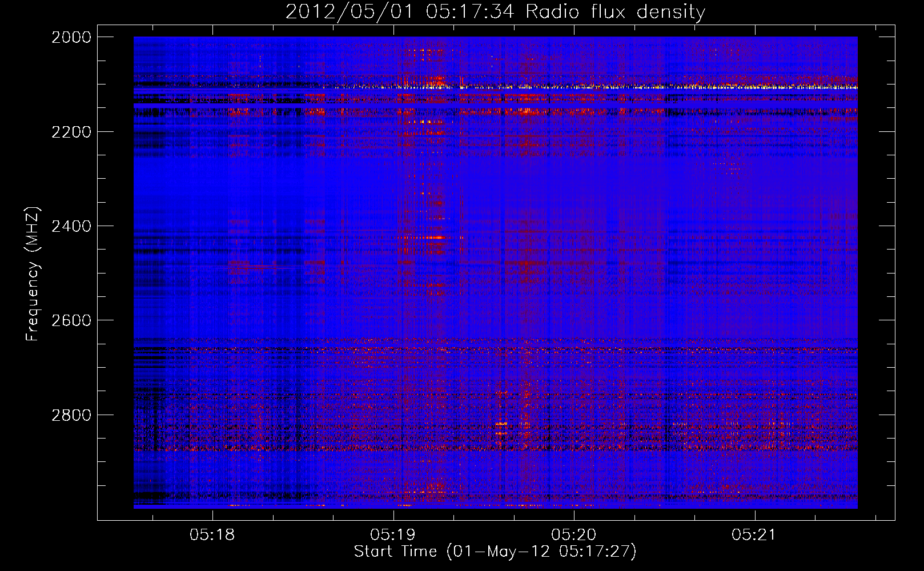This screenshot has width=924, height=571.
Task: Select the 2000 frequency tick label
Action: coord(71,37)
